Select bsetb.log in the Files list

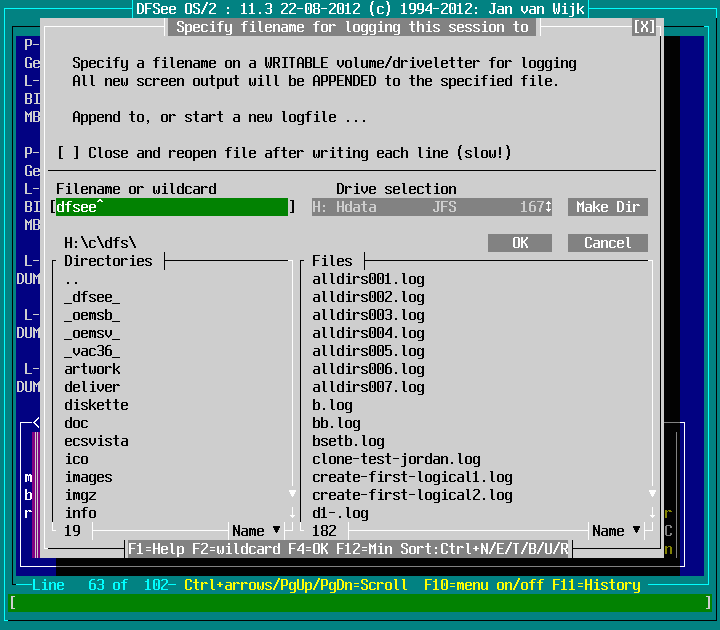[x=348, y=441]
